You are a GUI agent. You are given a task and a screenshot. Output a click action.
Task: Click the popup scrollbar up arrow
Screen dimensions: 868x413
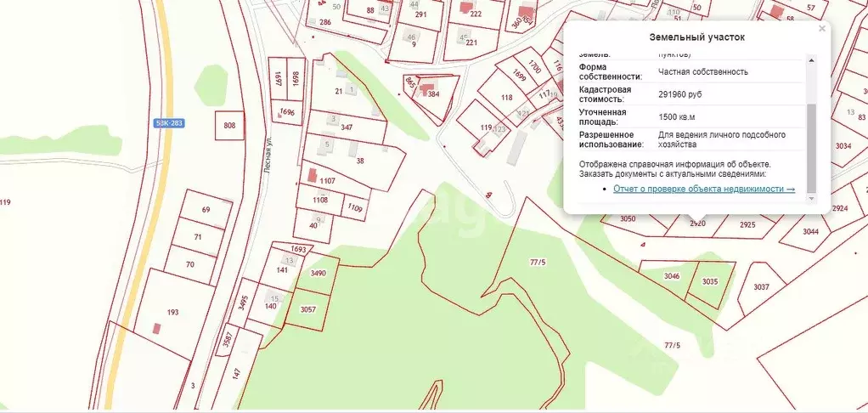coord(811,60)
